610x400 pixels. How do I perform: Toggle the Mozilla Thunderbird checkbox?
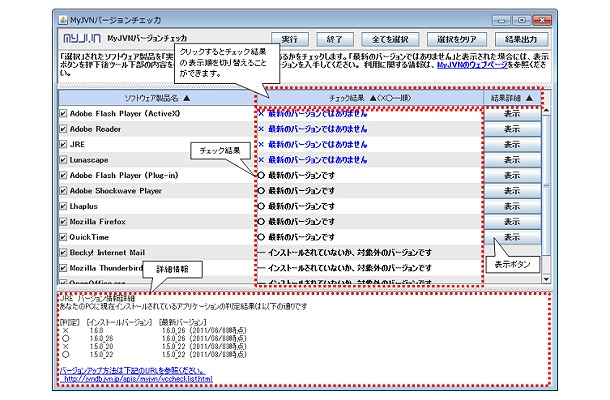point(63,268)
